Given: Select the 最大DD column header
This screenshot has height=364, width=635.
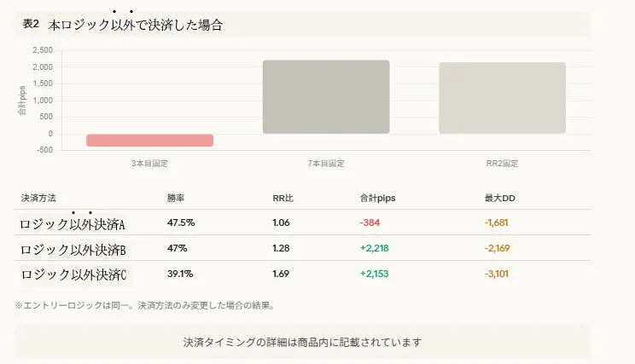Looking at the screenshot, I should point(499,198).
